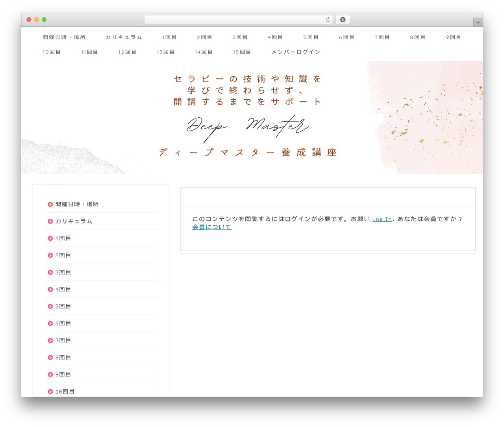The width and height of the screenshot is (504, 427).
Task: Open sidebar link 開催日時・場所
Action: [77, 204]
